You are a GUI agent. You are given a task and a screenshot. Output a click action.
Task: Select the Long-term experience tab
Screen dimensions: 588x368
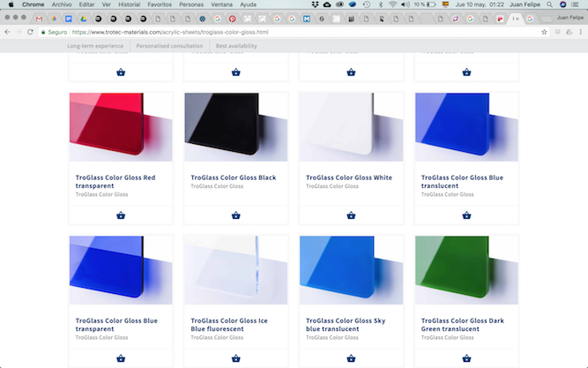click(95, 46)
